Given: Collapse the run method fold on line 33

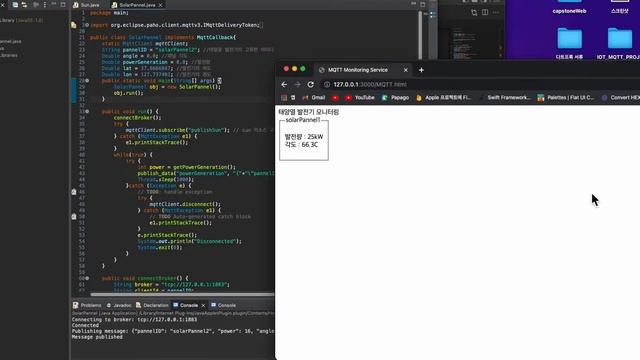Looking at the screenshot, I should pos(87,111).
